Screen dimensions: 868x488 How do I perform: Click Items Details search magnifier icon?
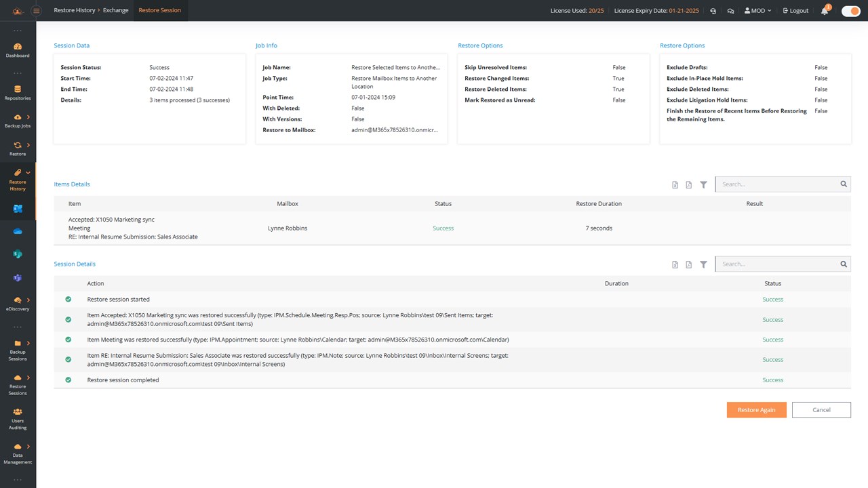[x=844, y=184]
